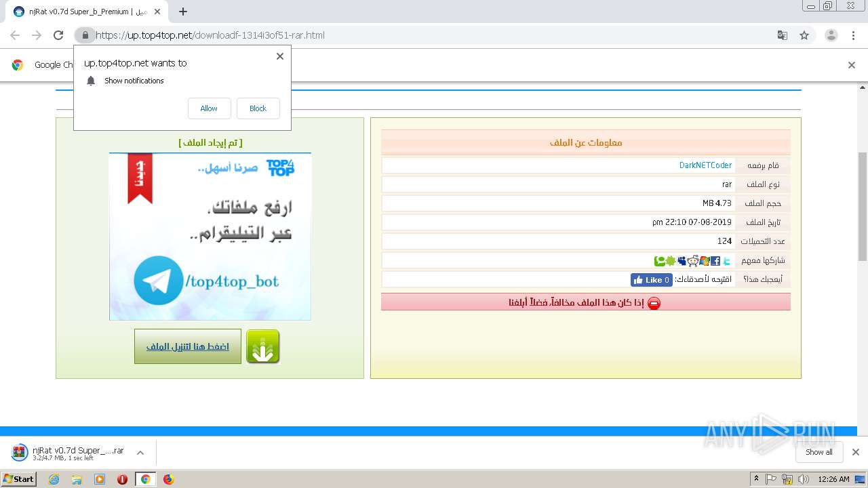The width and height of the screenshot is (868, 488).
Task: Open Windows Explorer folder from taskbar
Action: click(x=77, y=479)
